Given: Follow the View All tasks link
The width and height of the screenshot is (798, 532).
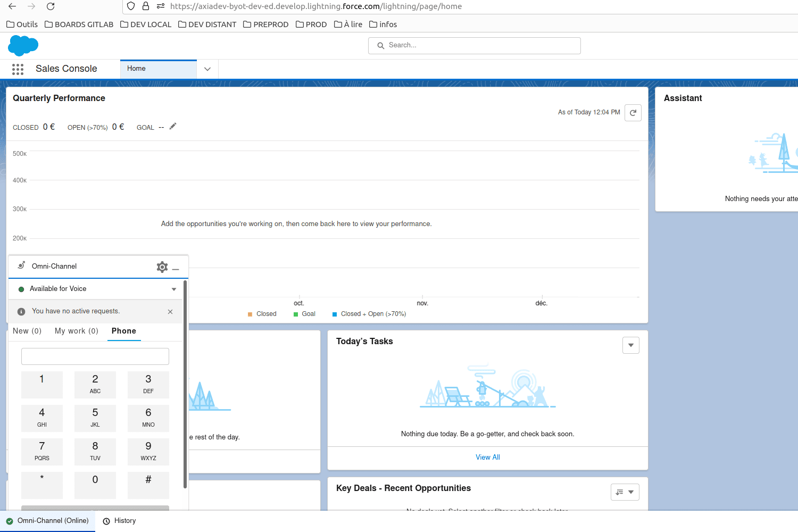Looking at the screenshot, I should coord(488,458).
